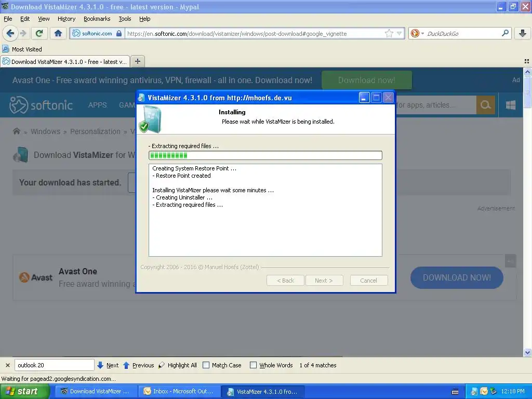Click the Next button in installer
532x399 pixels.
tap(324, 281)
